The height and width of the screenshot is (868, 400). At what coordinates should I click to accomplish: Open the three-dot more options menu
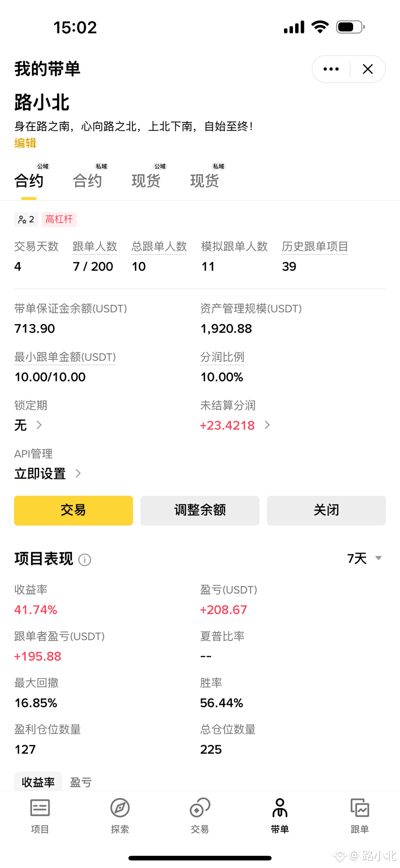pos(331,69)
